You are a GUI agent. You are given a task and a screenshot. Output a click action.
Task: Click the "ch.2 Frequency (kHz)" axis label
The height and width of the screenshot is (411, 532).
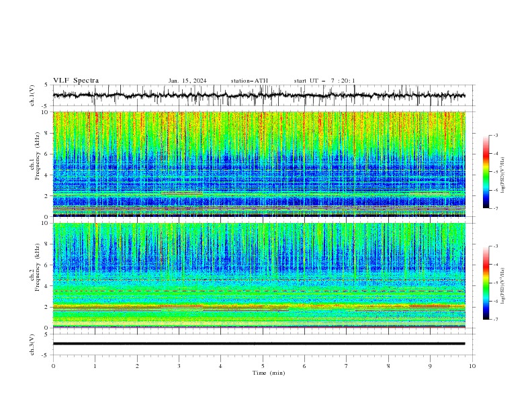(35, 267)
